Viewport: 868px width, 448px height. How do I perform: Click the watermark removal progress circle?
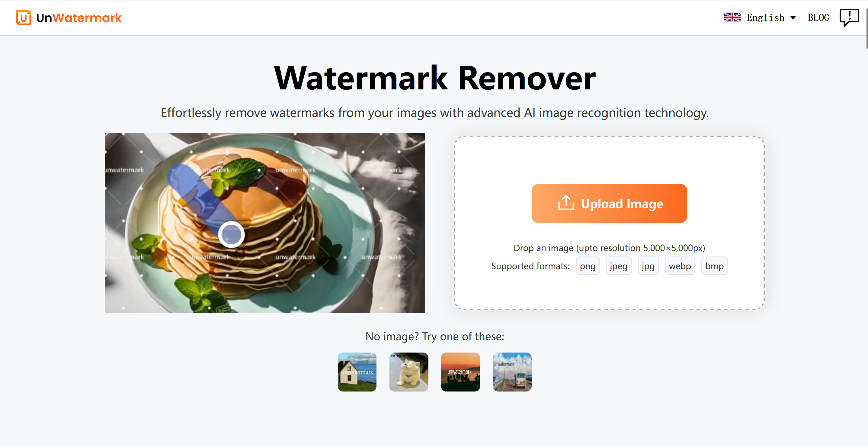(x=231, y=233)
